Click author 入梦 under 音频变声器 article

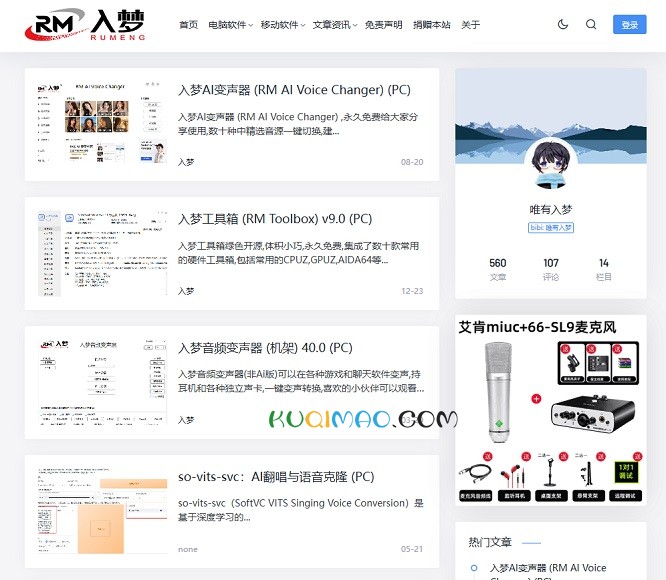186,420
